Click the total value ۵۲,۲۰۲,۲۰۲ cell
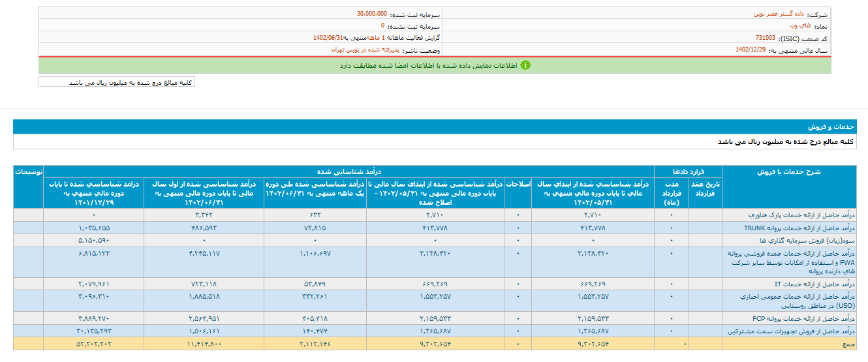 [93, 343]
